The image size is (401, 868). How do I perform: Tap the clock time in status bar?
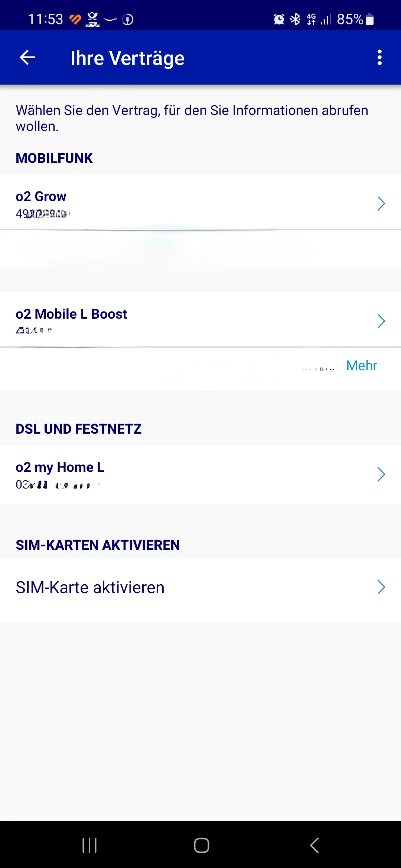click(x=46, y=19)
